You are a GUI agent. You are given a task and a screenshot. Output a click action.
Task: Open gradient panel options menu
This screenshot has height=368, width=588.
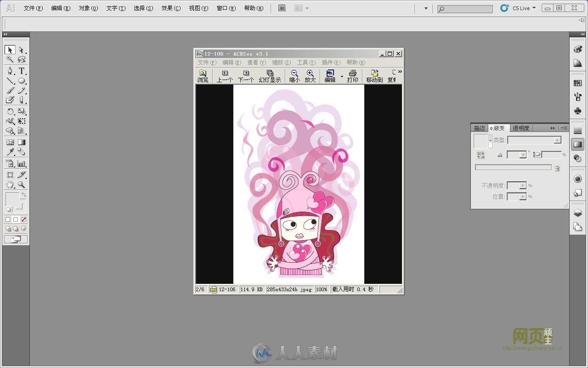564,128
